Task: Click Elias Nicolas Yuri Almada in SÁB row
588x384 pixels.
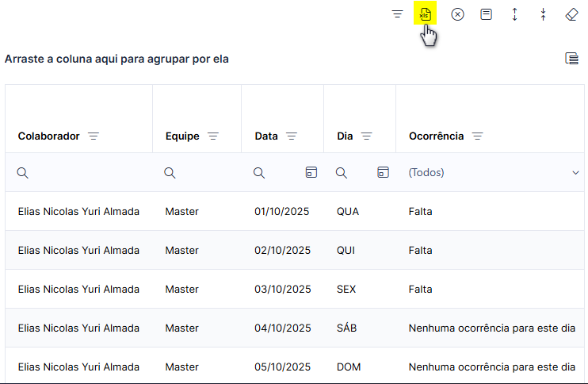Action: (x=78, y=328)
